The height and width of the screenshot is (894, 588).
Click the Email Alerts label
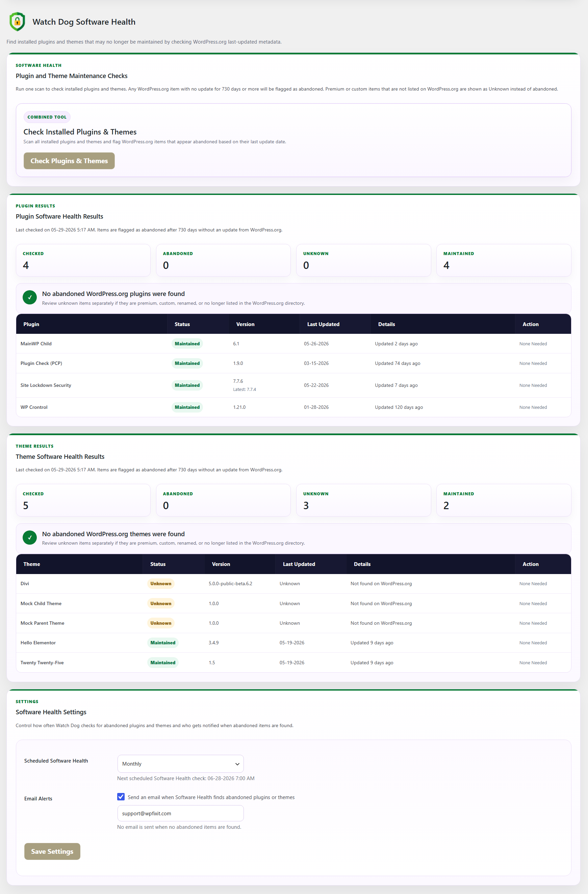(38, 799)
